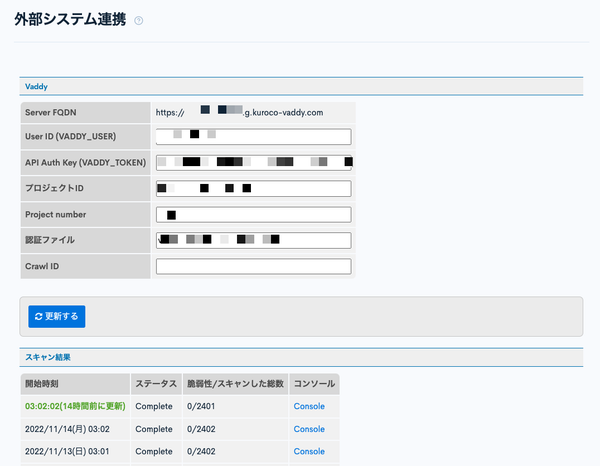The height and width of the screenshot is (466, 600).
Task: Open Console link for 0/2401 scan
Action: point(309,406)
